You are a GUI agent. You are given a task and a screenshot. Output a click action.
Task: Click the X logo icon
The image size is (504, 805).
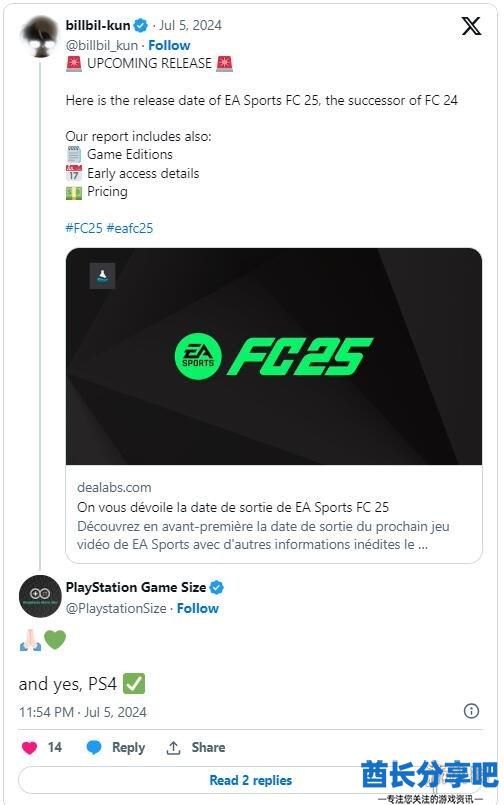(x=471, y=26)
